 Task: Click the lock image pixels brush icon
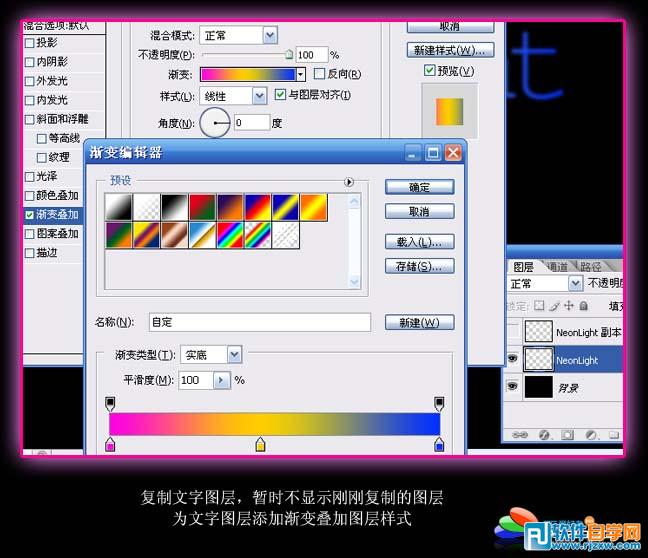(555, 306)
